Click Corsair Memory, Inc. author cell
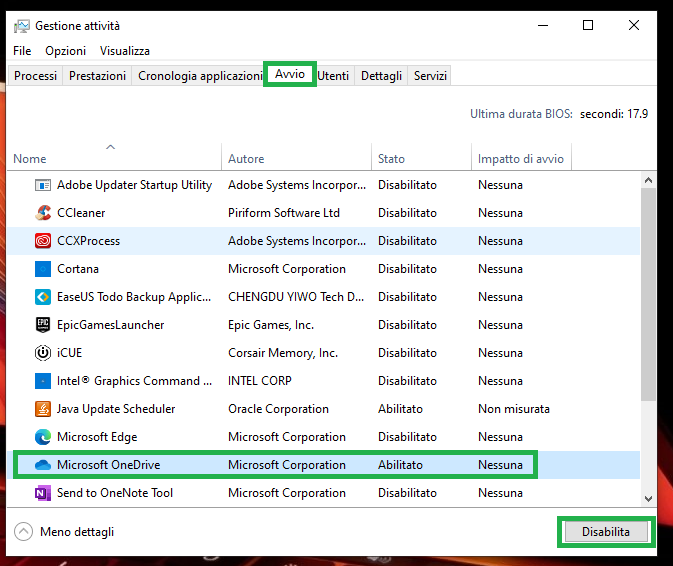This screenshot has height=566, width=673. tap(283, 353)
